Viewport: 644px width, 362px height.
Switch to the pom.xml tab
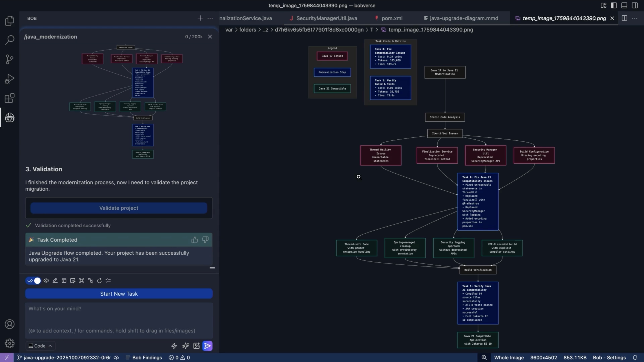pos(392,18)
